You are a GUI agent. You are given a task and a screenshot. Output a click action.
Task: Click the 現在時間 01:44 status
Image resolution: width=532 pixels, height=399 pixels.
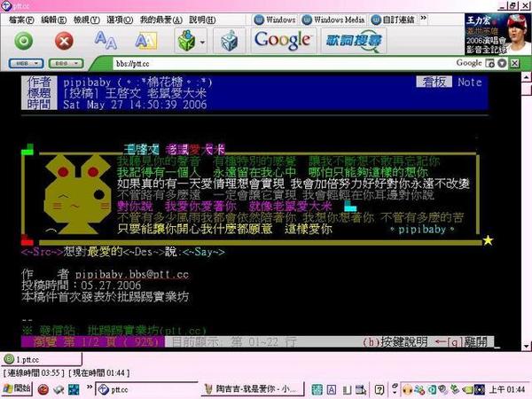pyautogui.click(x=98, y=373)
